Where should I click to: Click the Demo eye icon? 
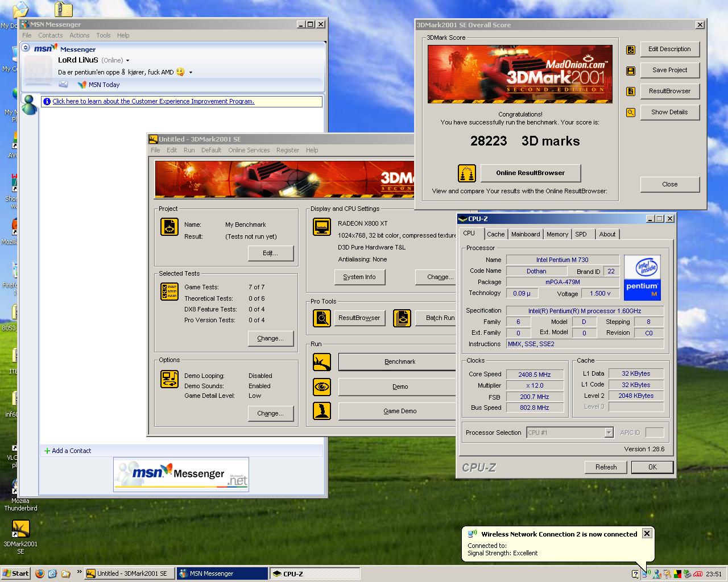[322, 386]
